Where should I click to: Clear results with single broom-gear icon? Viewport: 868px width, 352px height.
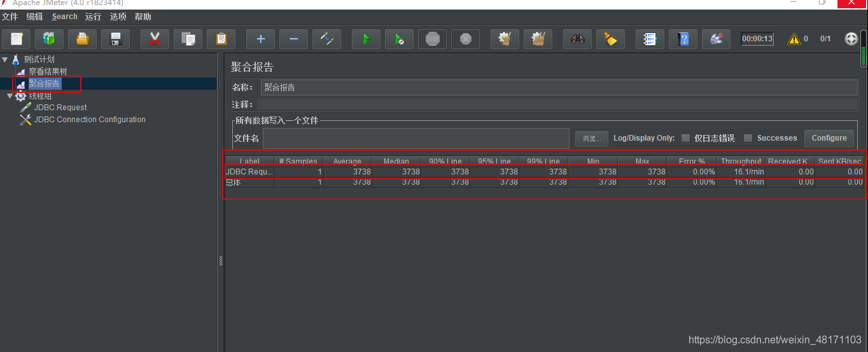click(505, 39)
